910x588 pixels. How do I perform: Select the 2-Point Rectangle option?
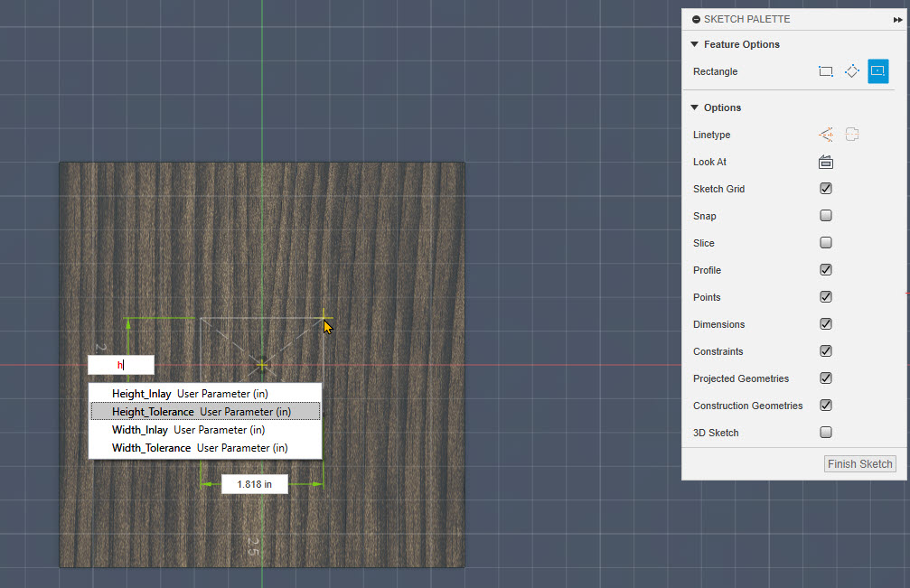(825, 71)
